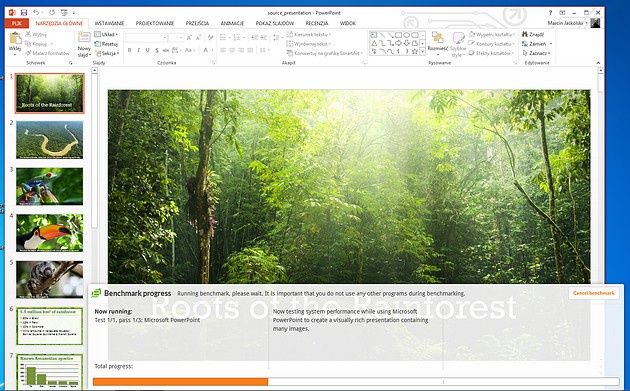
Task: Switch to the ANIMACJE tab
Action: coord(232,23)
